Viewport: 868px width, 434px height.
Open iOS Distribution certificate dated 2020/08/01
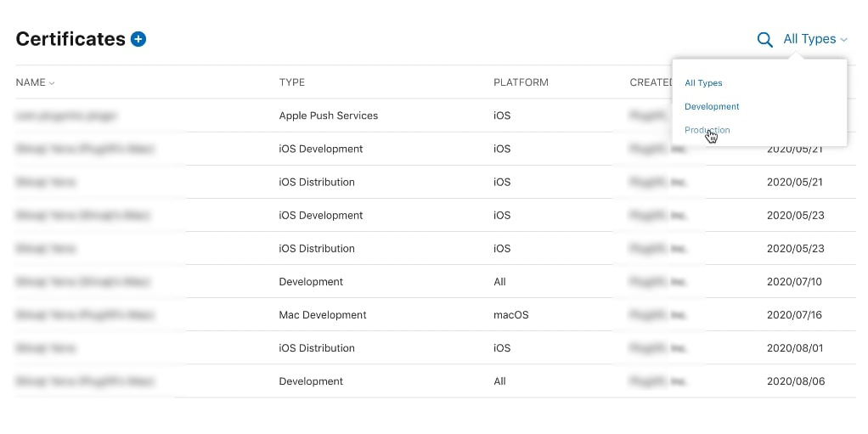pyautogui.click(x=317, y=348)
